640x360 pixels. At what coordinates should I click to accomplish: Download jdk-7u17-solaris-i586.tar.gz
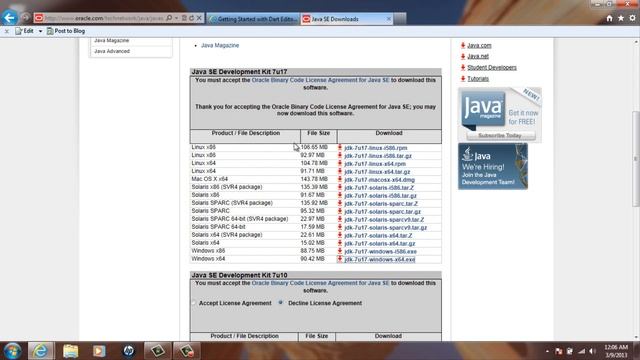(380, 196)
